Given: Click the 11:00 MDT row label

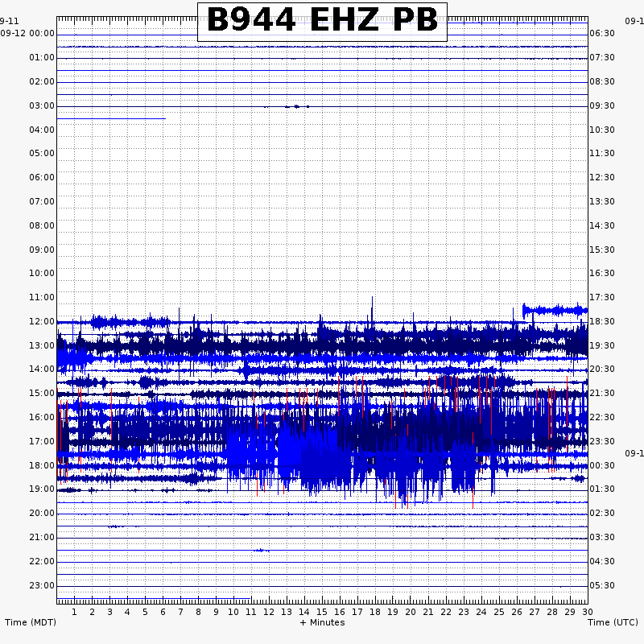Looking at the screenshot, I should tap(42, 297).
